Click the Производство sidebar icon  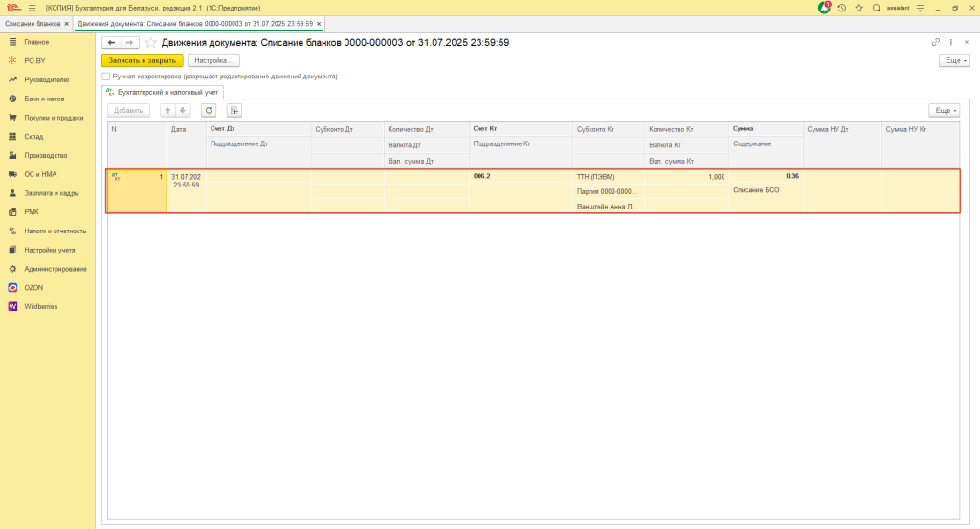[12, 156]
